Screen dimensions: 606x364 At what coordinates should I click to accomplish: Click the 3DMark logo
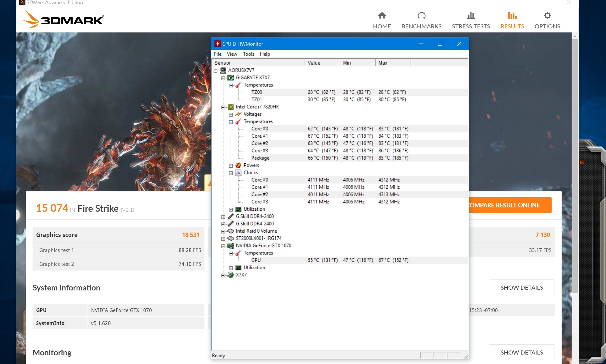coord(63,19)
